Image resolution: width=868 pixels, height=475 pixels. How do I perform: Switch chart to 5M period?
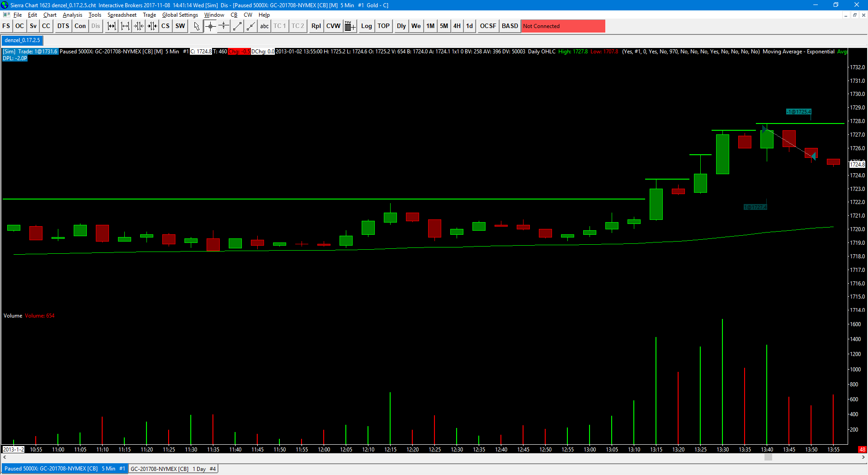coord(444,26)
